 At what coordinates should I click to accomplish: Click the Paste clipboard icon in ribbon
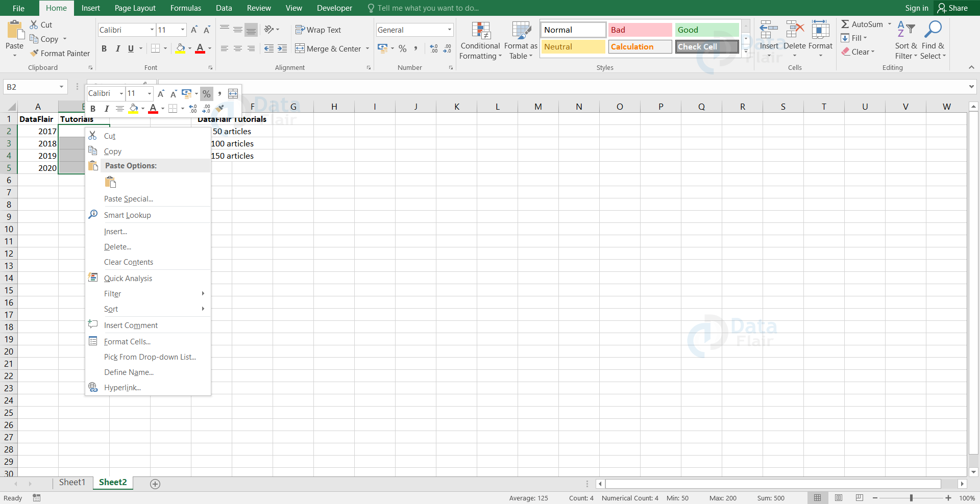tap(15, 30)
